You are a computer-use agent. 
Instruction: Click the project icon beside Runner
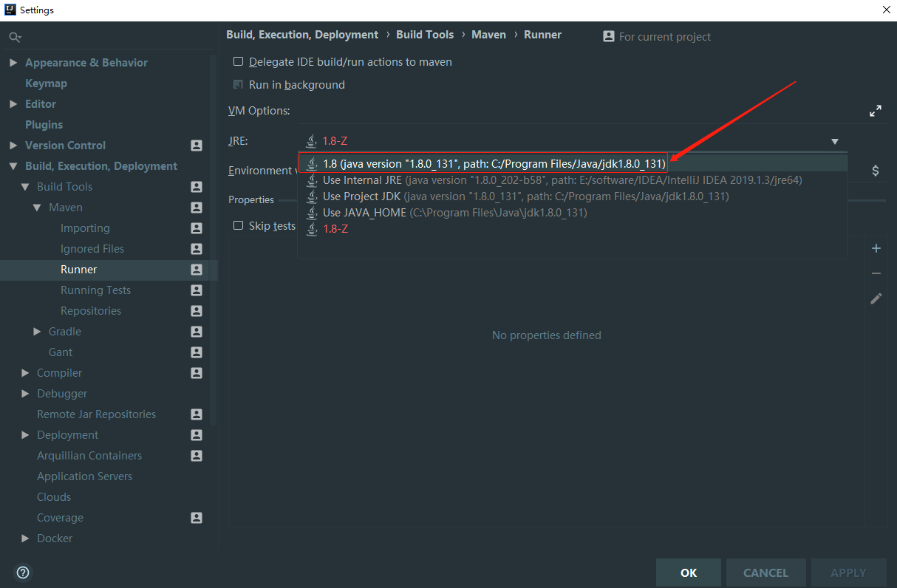(x=197, y=270)
